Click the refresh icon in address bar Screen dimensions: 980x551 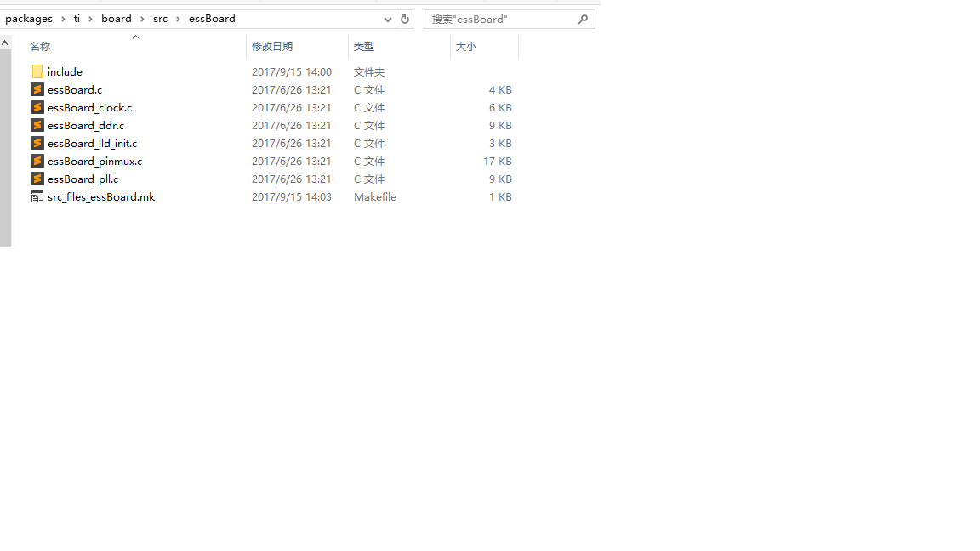pyautogui.click(x=405, y=20)
